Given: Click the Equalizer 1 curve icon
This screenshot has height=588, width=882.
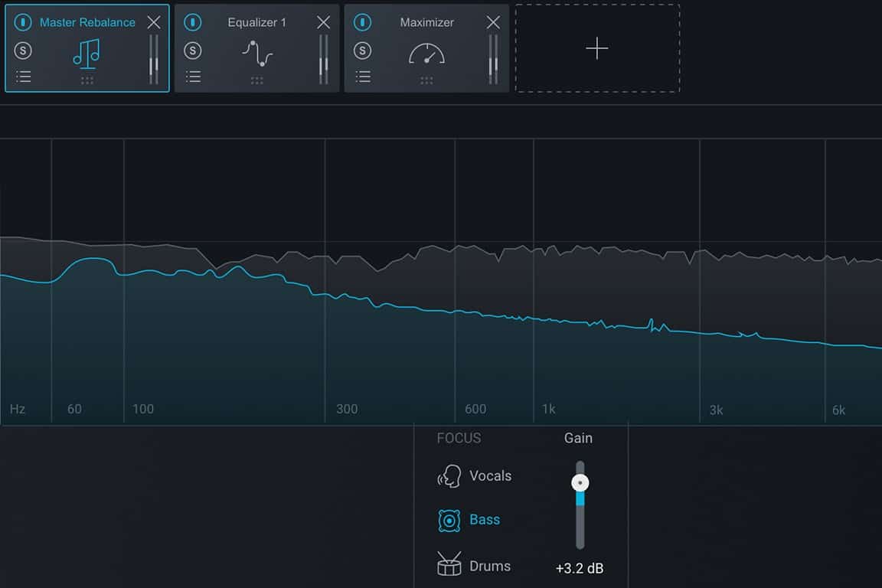Looking at the screenshot, I should click(x=257, y=53).
